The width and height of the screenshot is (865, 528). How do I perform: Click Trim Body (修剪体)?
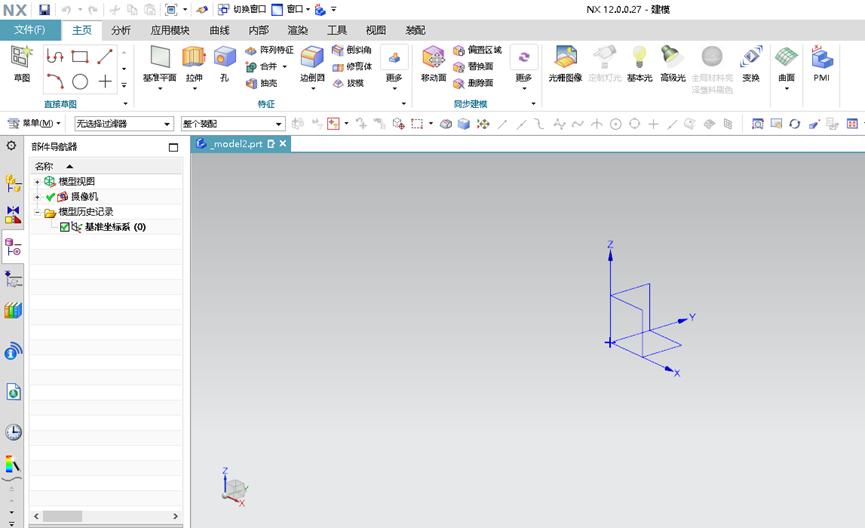point(351,67)
